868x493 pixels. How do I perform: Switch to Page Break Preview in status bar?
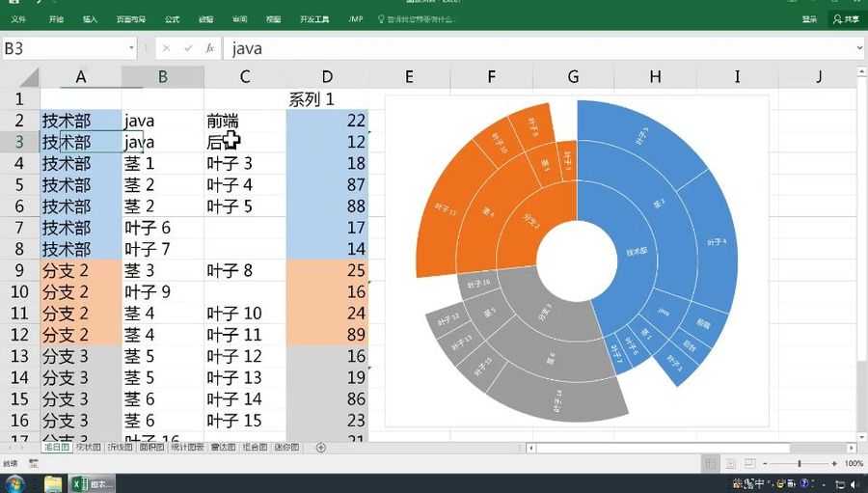749,463
